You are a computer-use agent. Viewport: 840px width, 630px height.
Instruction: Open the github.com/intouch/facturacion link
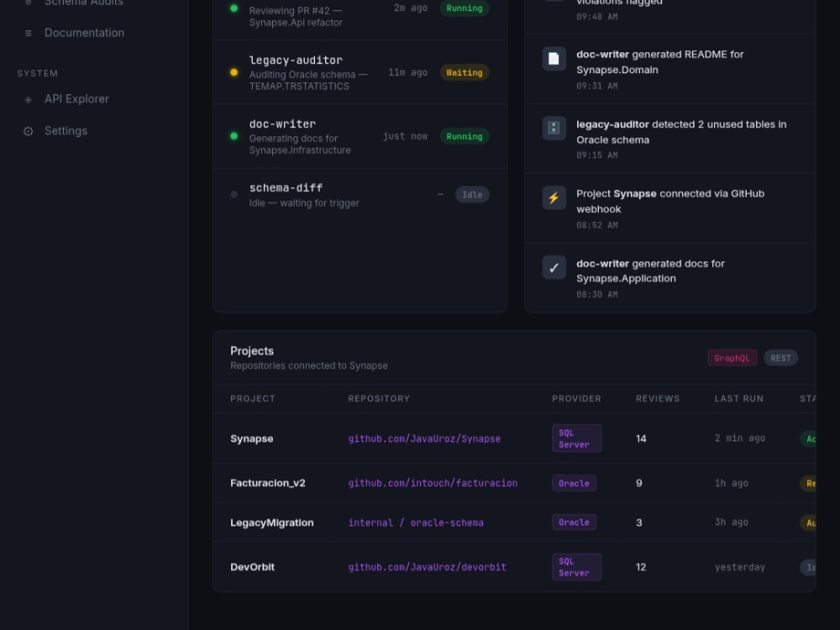[433, 483]
